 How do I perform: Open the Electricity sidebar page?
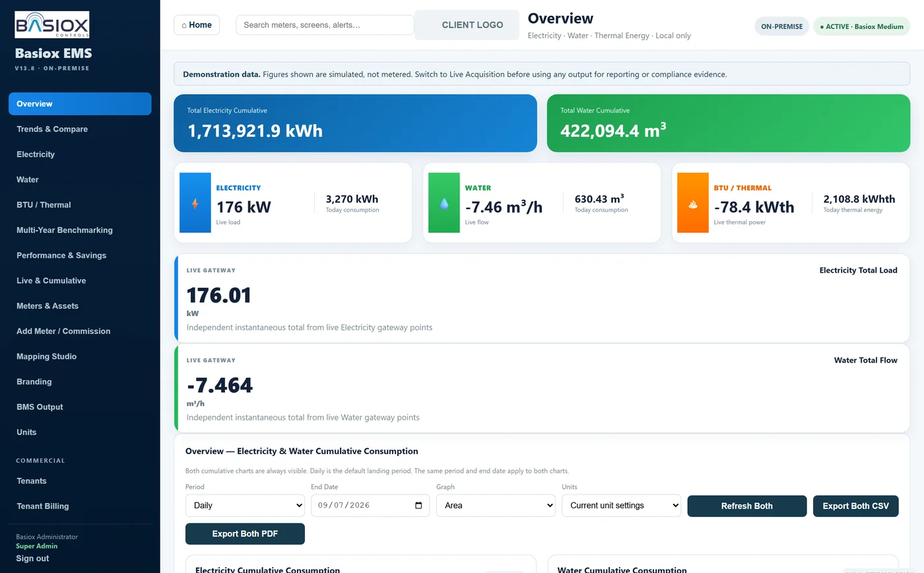coord(80,154)
